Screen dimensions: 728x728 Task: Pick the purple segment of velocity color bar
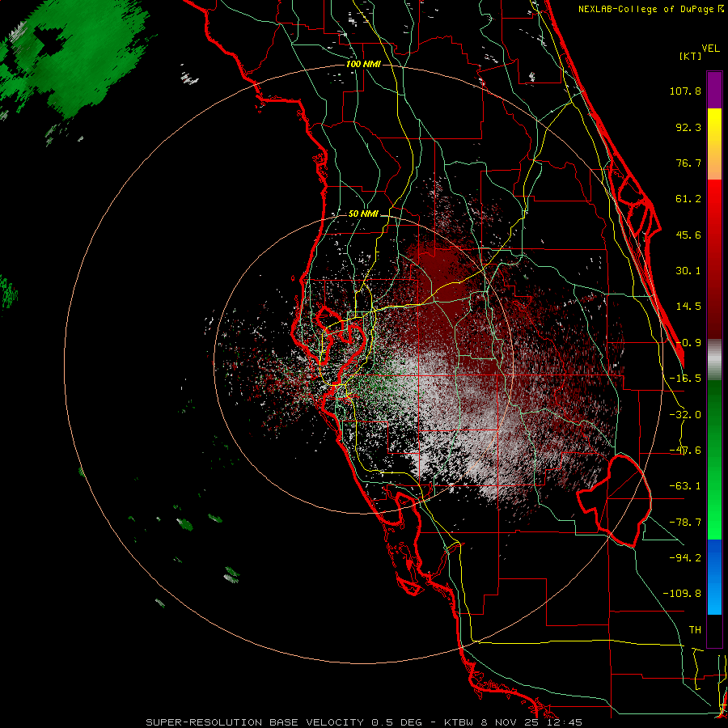714,90
